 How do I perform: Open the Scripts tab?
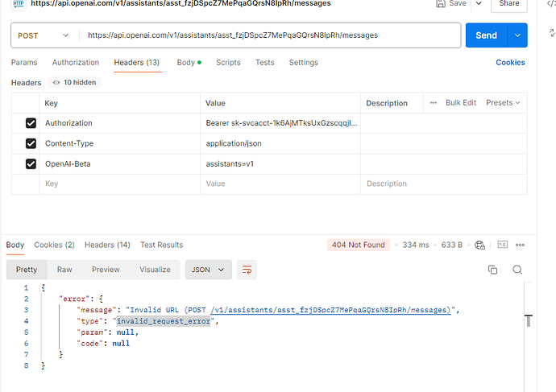[228, 62]
